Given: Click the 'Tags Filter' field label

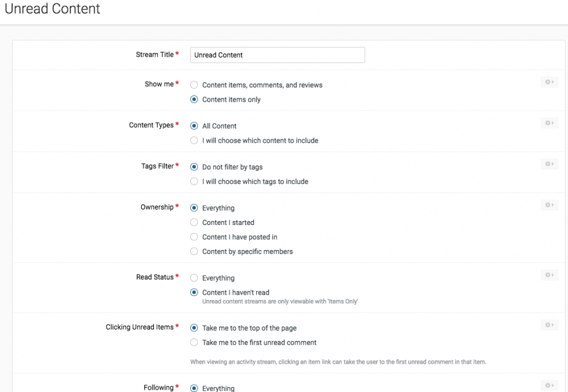Looking at the screenshot, I should point(157,166).
